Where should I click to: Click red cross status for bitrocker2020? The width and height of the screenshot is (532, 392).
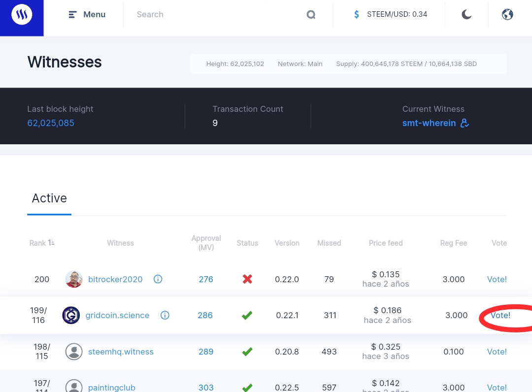click(247, 279)
